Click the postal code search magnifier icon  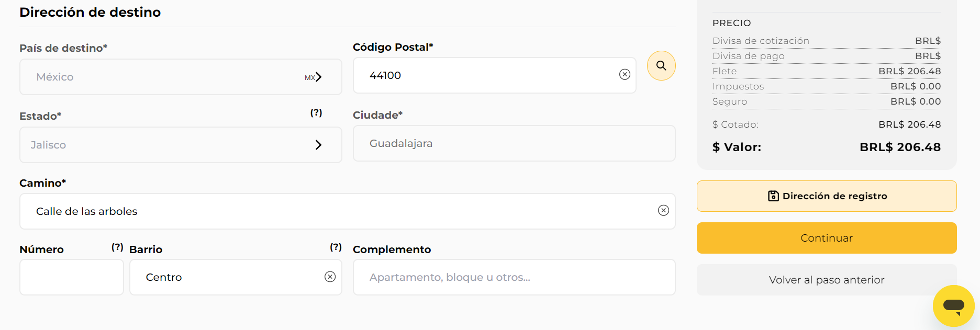[x=661, y=65]
